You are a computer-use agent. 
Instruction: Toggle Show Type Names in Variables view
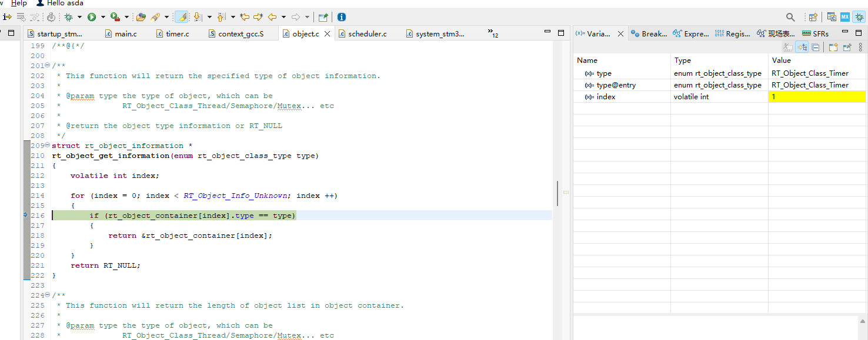[x=787, y=47]
